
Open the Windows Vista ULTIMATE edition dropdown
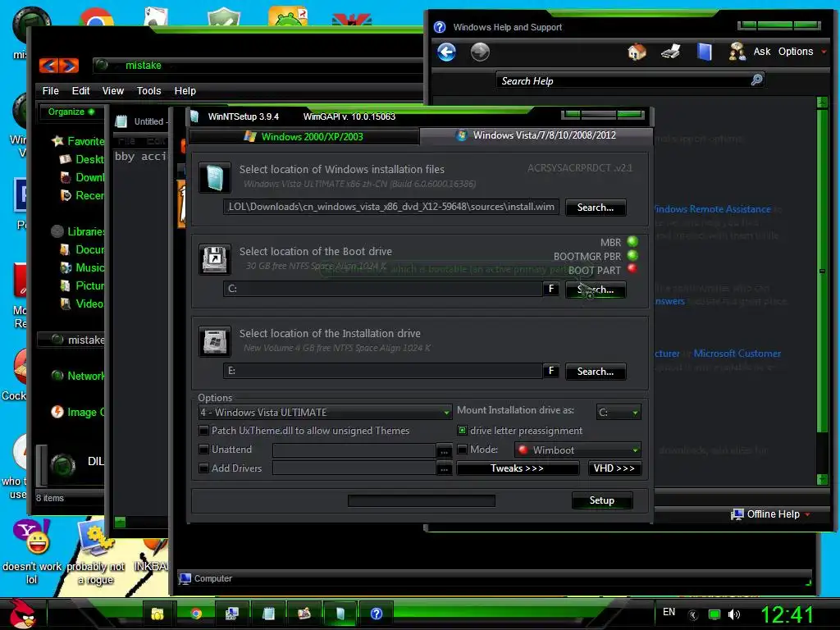(325, 412)
